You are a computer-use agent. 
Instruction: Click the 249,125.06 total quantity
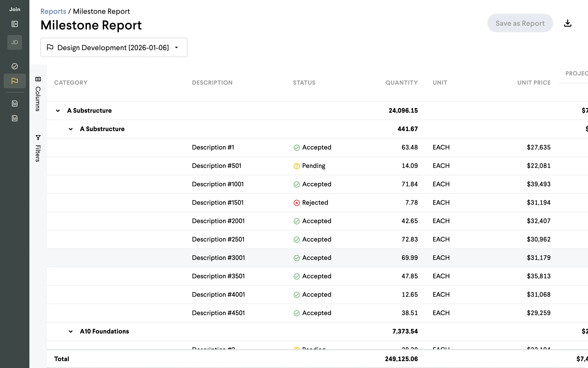401,359
